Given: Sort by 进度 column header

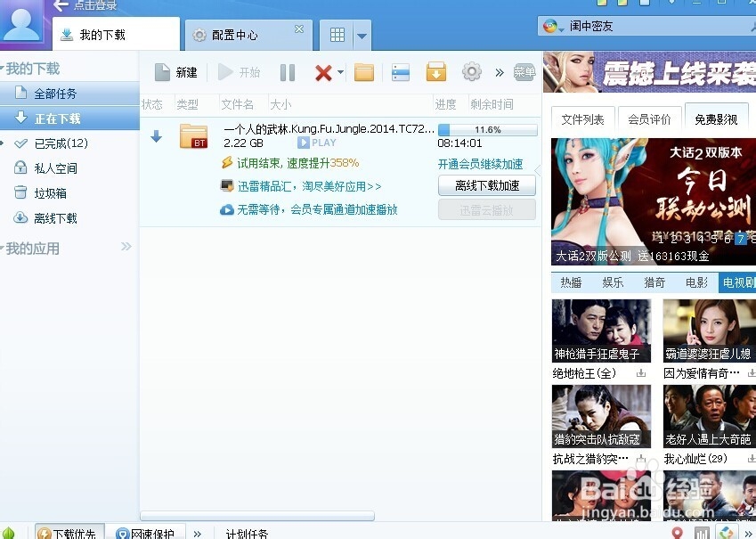Looking at the screenshot, I should point(445,104).
